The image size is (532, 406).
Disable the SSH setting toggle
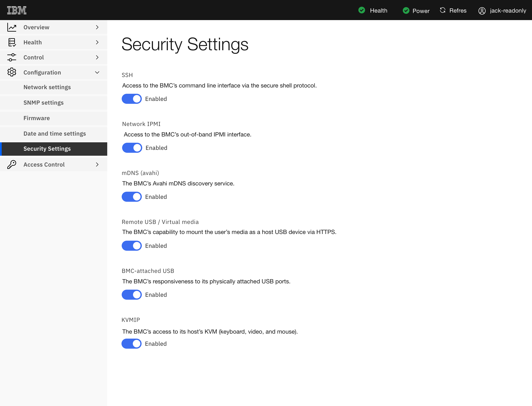click(x=132, y=99)
